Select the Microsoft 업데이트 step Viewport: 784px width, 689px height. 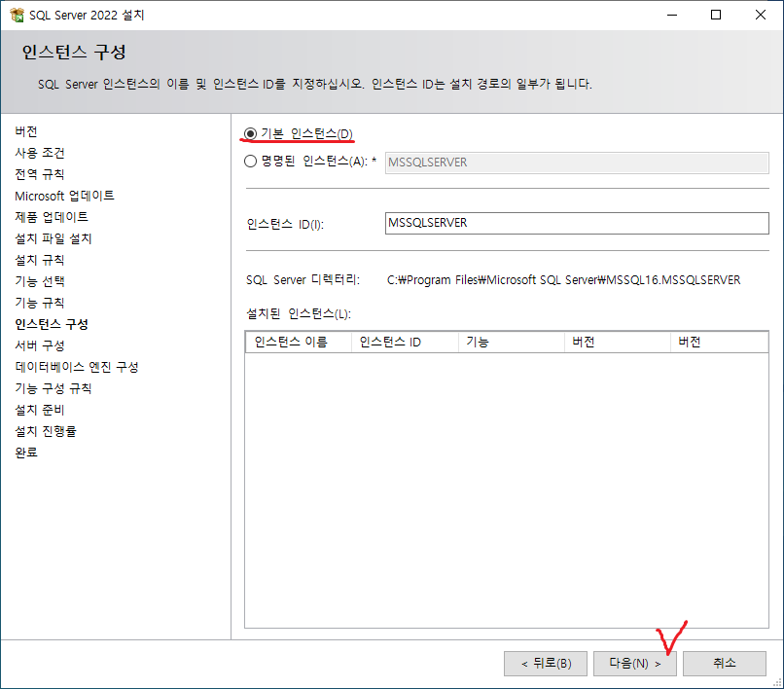point(64,196)
